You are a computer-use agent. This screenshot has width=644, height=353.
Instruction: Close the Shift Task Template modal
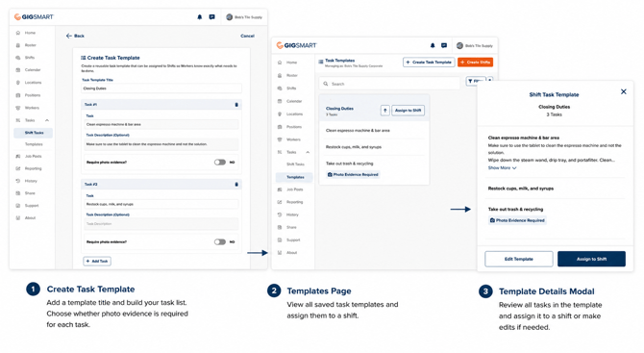(x=624, y=91)
